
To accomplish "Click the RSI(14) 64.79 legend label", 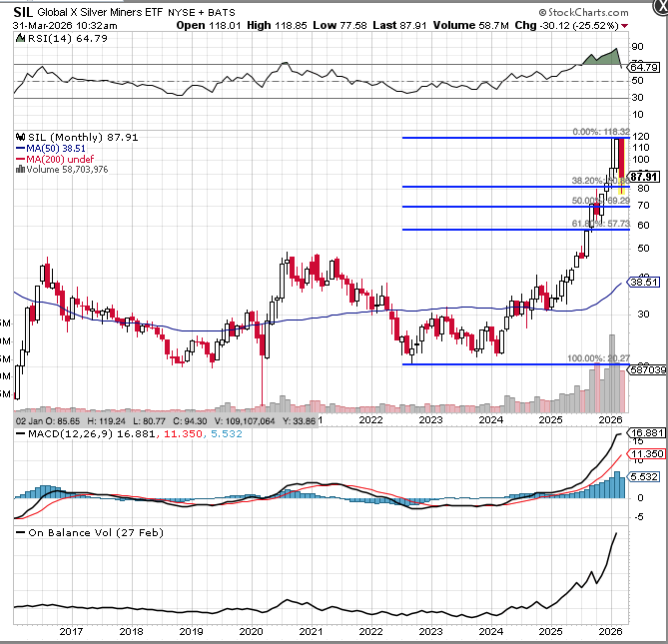I will coord(68,38).
